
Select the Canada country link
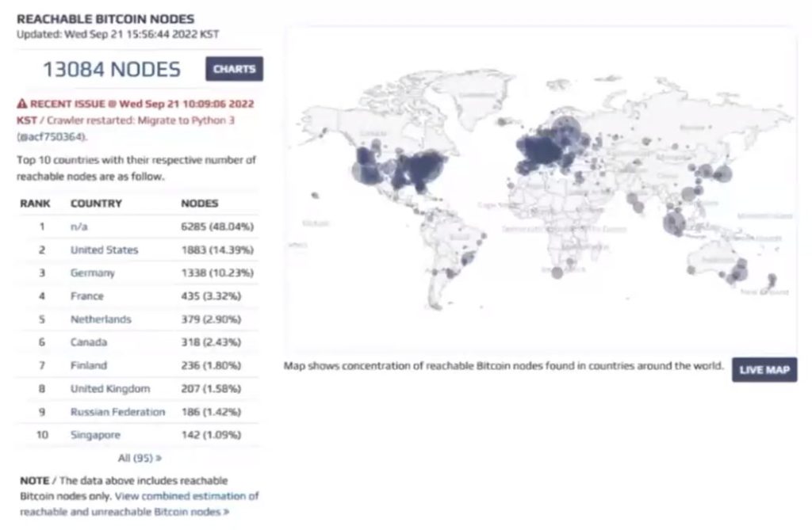coord(89,342)
